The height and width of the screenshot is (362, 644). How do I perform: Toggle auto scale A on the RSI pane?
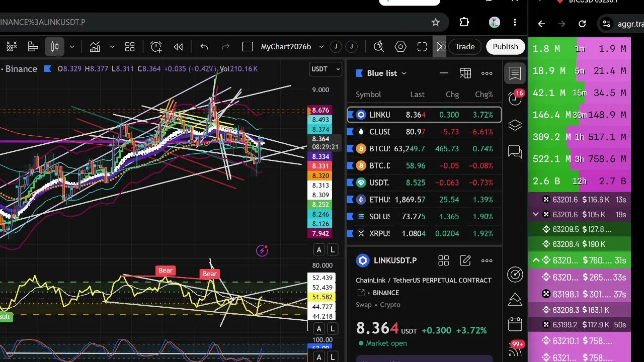(319, 329)
